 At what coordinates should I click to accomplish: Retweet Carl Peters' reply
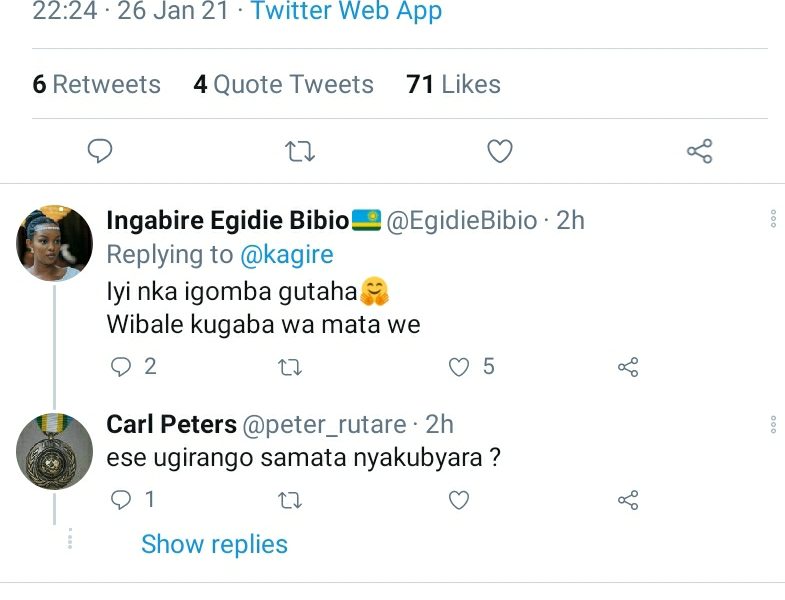click(289, 499)
